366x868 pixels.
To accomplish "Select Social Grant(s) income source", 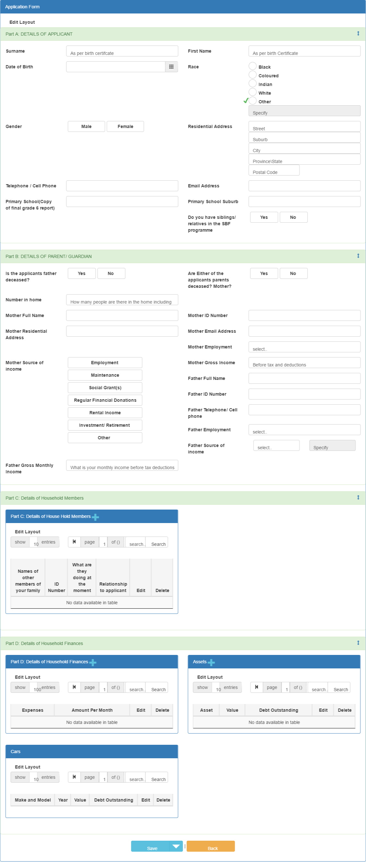I will pyautogui.click(x=105, y=388).
